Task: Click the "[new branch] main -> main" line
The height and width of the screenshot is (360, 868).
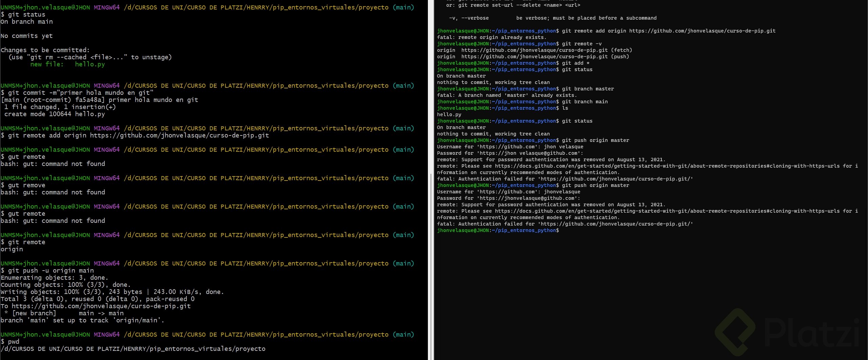Action: [64, 313]
